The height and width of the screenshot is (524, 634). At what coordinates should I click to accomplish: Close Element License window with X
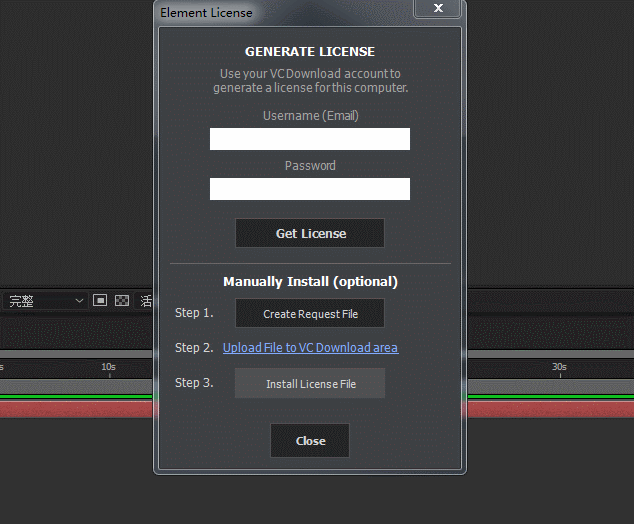click(438, 9)
